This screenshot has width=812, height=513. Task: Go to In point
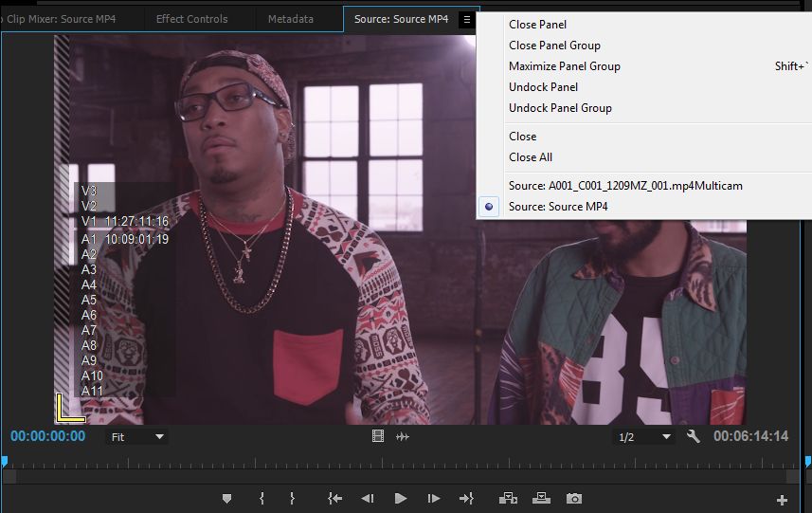tap(334, 499)
